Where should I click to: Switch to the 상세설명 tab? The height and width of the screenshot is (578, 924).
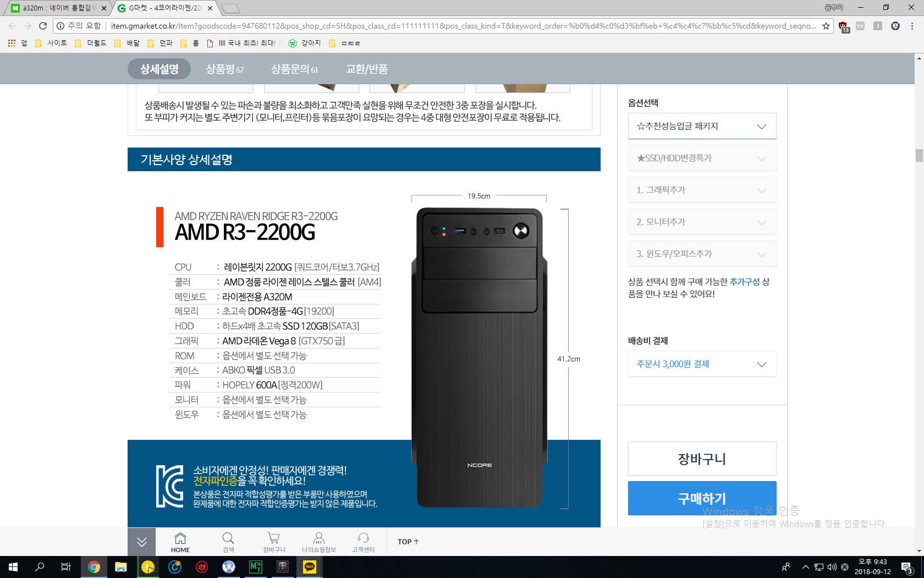[x=159, y=69]
